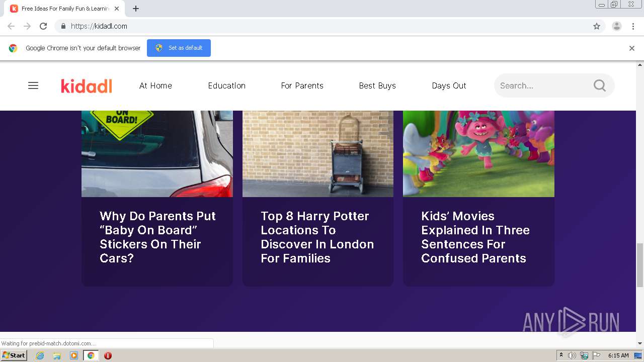Open file explorer from taskbar
This screenshot has height=362, width=644.
pos(57,355)
